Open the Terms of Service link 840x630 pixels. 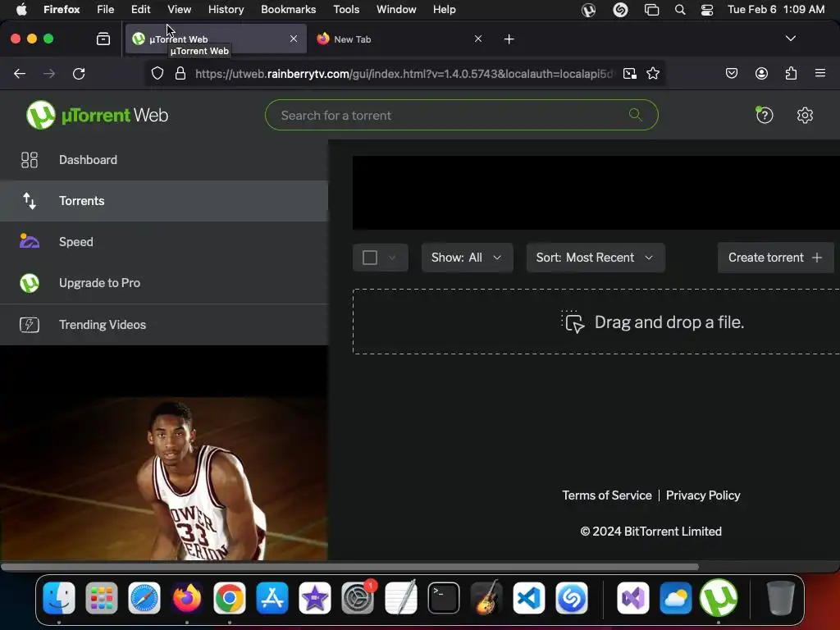click(607, 495)
